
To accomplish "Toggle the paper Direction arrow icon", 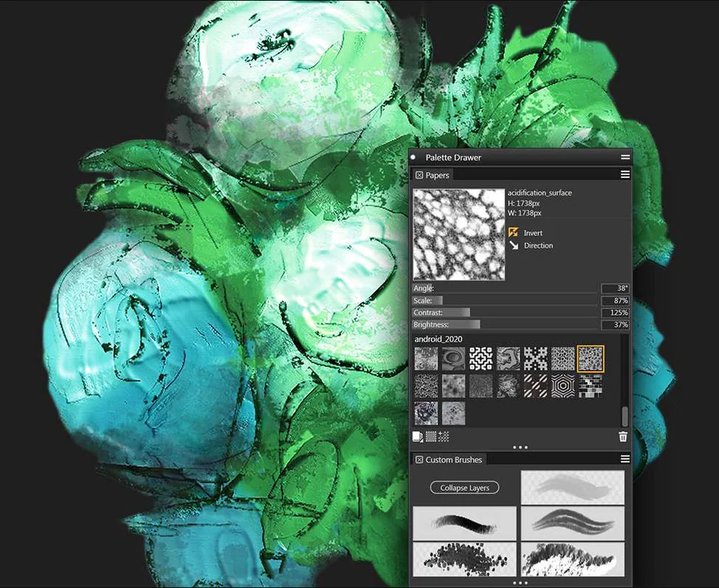I will (x=513, y=245).
